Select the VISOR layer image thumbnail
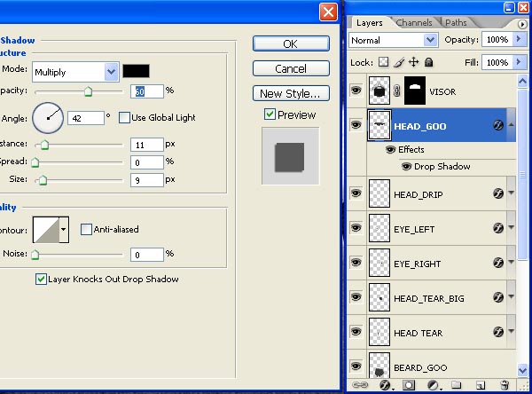532x394 pixels. coord(379,91)
